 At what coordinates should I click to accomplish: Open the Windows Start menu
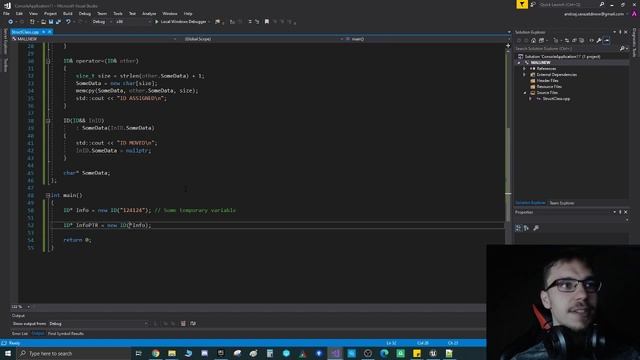(8, 353)
